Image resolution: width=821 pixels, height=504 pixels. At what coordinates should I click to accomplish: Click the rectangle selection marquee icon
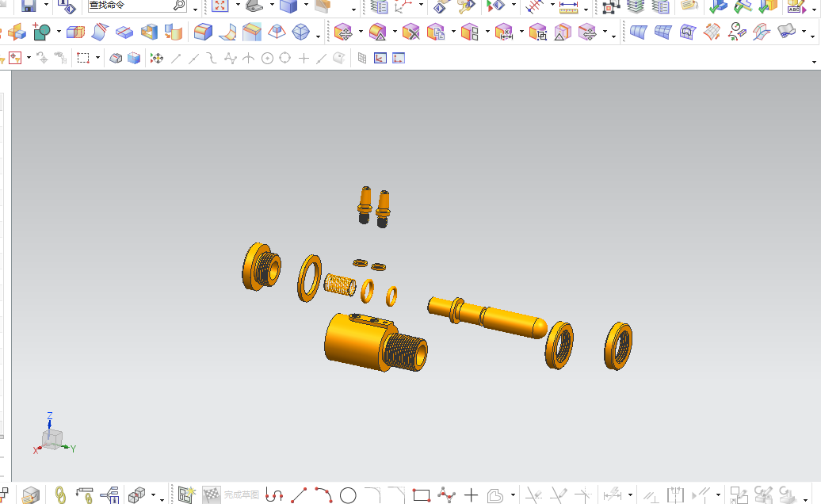[x=82, y=58]
